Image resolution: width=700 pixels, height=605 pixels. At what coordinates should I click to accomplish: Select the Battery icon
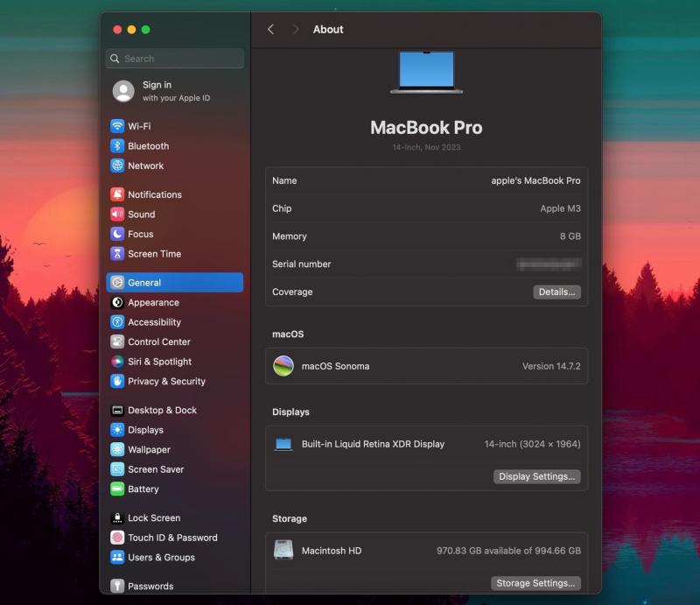117,489
